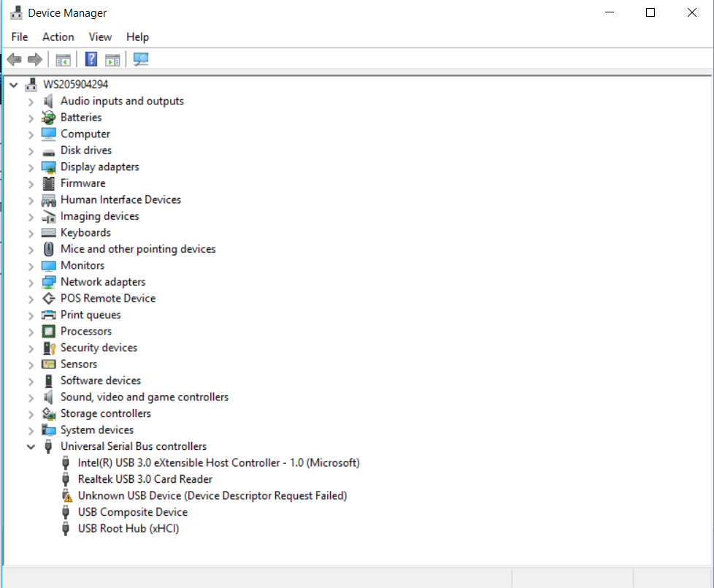Expand the Network adapters node
The width and height of the screenshot is (714, 588).
pos(31,283)
